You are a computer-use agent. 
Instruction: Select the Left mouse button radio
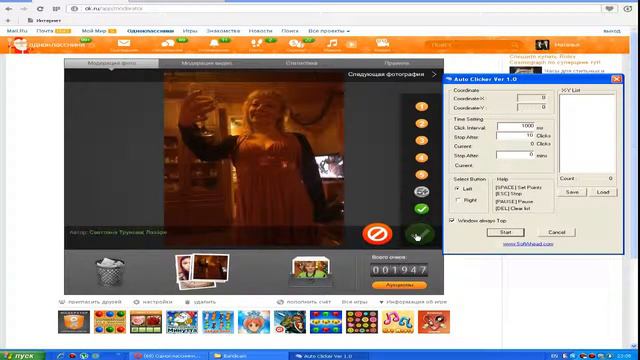coord(457,189)
